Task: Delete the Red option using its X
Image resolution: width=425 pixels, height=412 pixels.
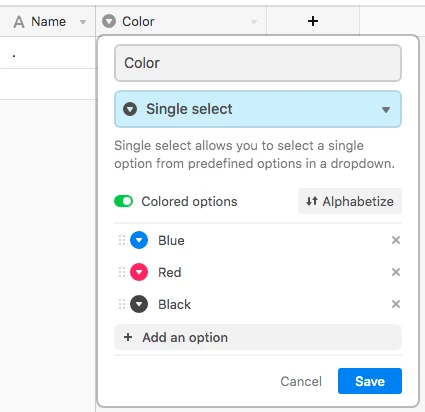Action: pos(396,272)
